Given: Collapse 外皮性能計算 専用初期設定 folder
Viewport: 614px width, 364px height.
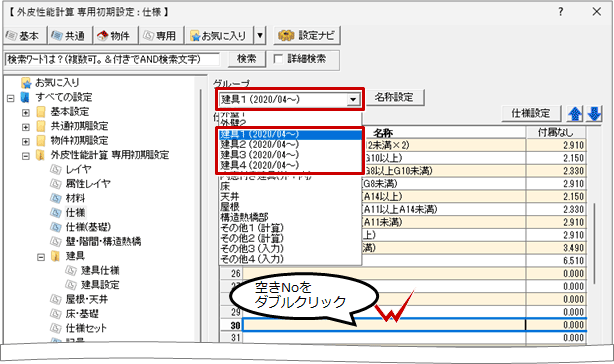Looking at the screenshot, I should point(26,156).
